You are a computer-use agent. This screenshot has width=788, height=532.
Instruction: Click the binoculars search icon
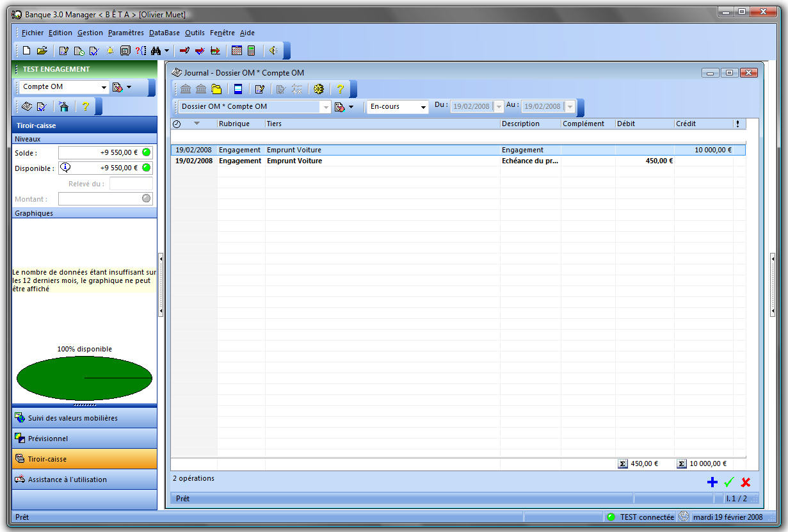tap(156, 51)
